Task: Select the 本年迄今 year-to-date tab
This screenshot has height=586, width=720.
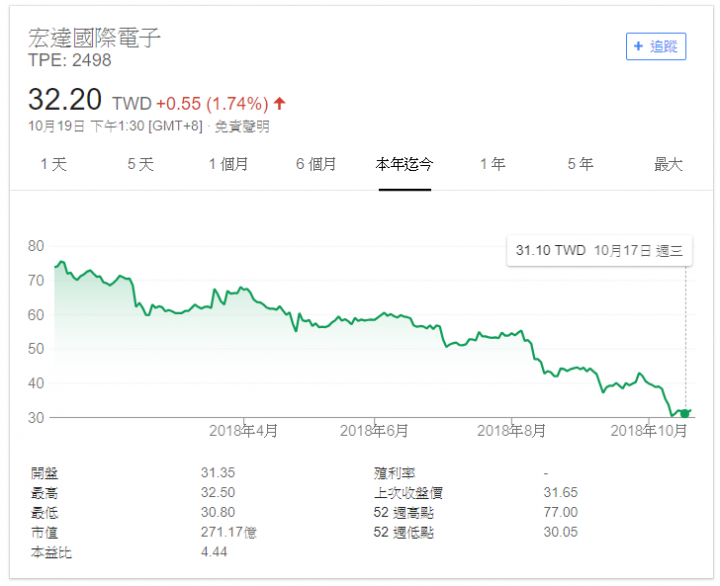Action: (405, 164)
